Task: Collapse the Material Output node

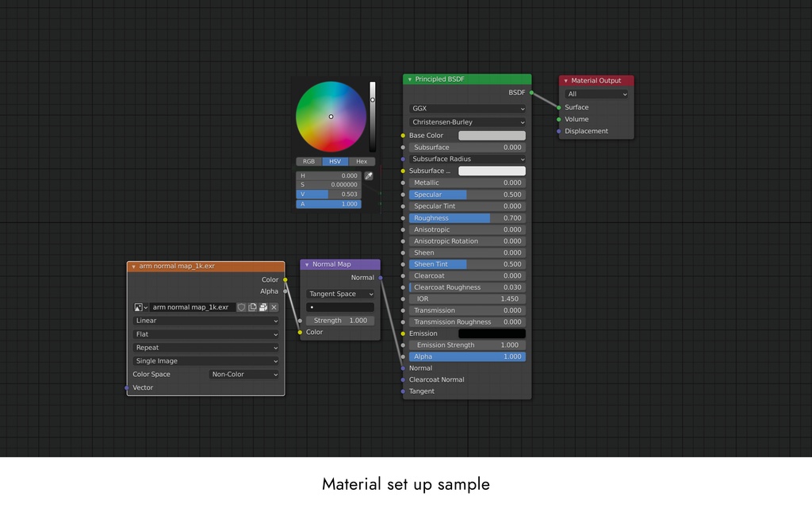Action: (565, 81)
